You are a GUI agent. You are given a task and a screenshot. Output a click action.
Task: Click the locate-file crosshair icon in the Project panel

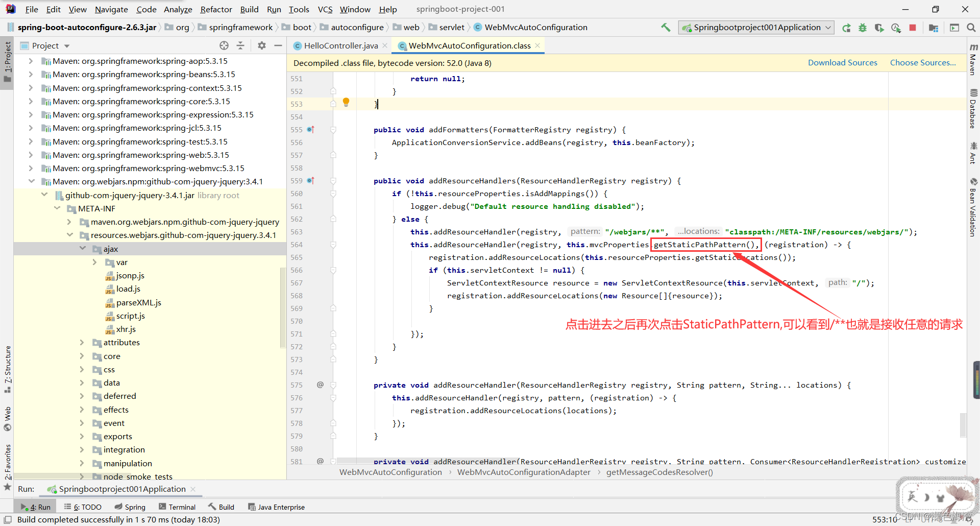coord(224,45)
